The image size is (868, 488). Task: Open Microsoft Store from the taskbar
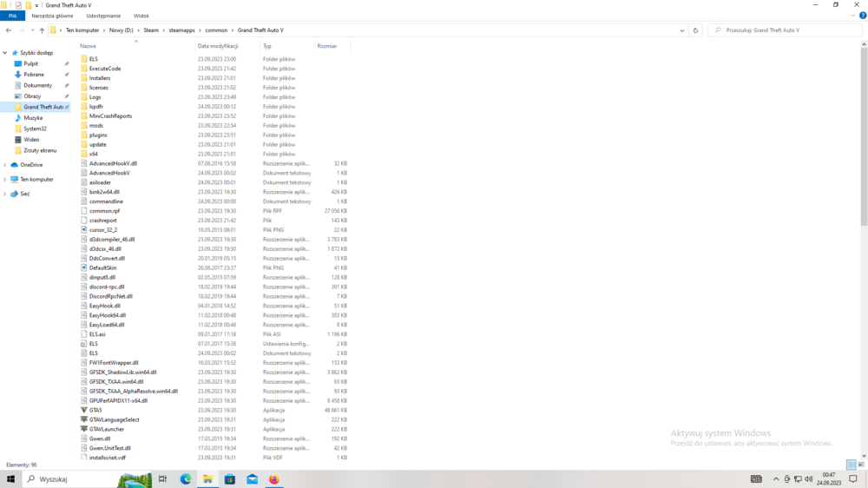(x=230, y=479)
